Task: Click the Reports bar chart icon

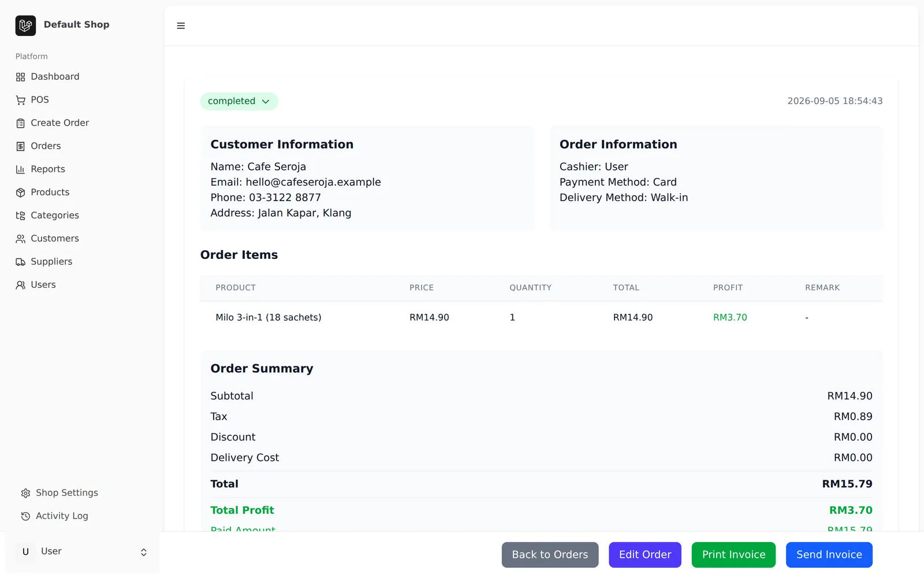Action: [21, 169]
